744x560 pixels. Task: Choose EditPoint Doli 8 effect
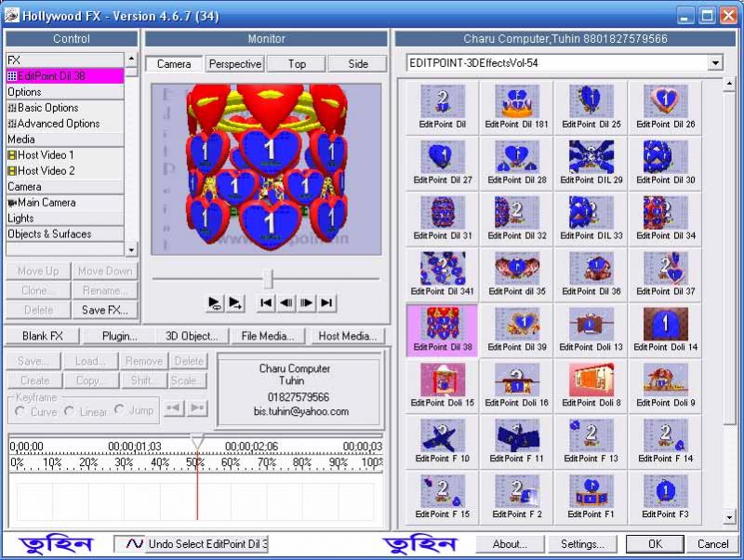click(x=591, y=386)
